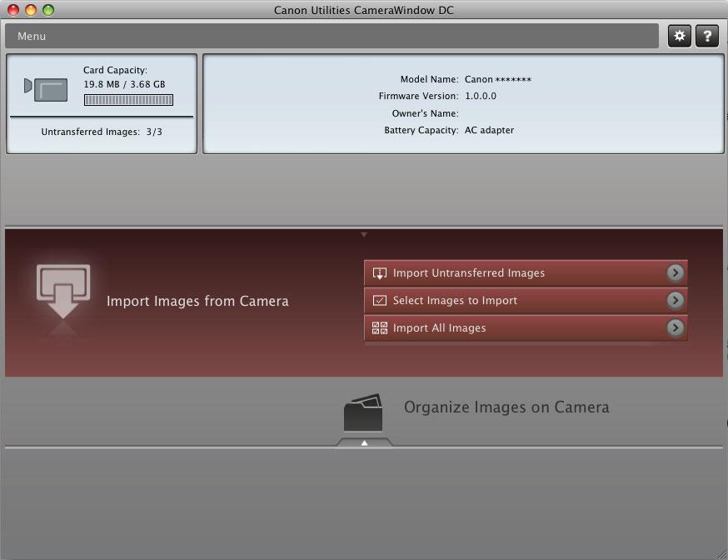Click the window resize grip corner
The height and width of the screenshot is (560, 728).
click(722, 554)
